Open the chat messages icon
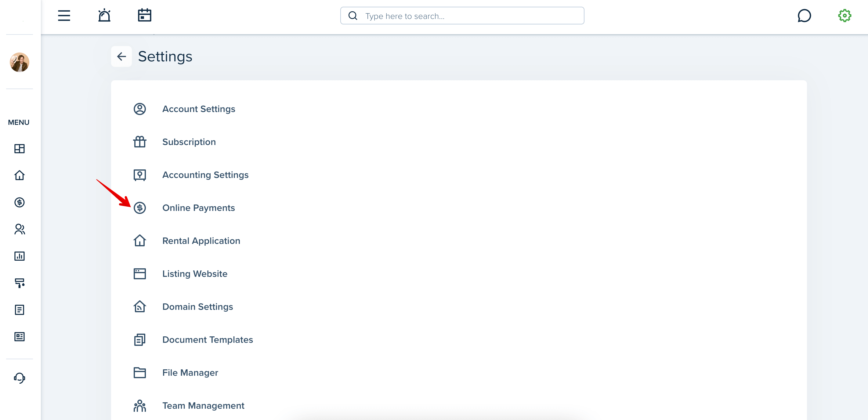 click(804, 16)
